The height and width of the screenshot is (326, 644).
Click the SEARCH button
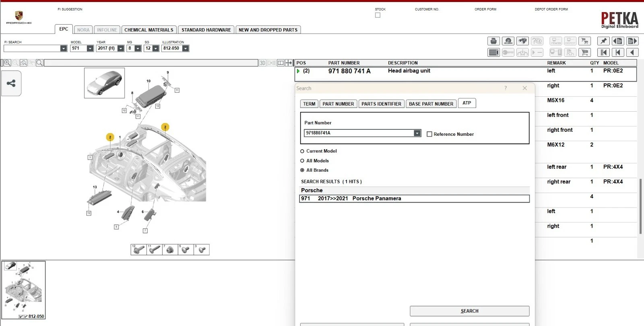(x=469, y=311)
